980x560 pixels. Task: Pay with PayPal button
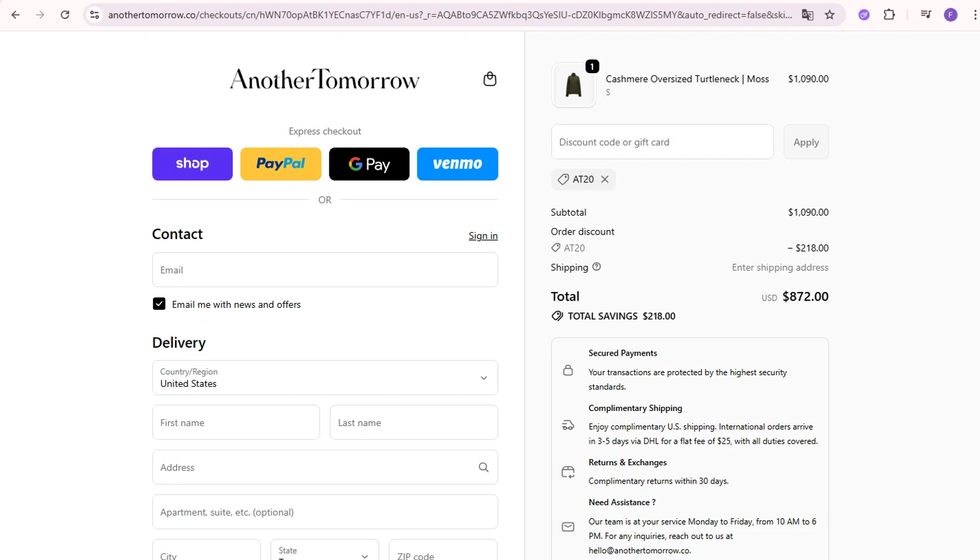click(x=281, y=164)
